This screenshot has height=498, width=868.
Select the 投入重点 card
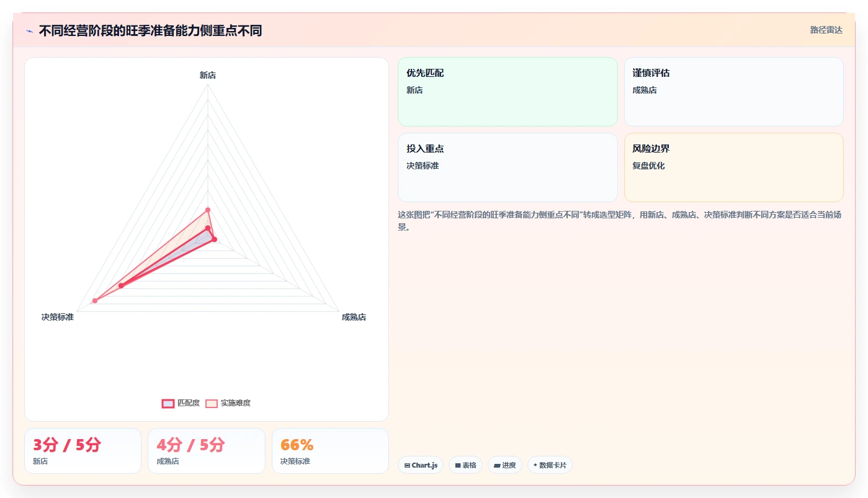pyautogui.click(x=508, y=167)
